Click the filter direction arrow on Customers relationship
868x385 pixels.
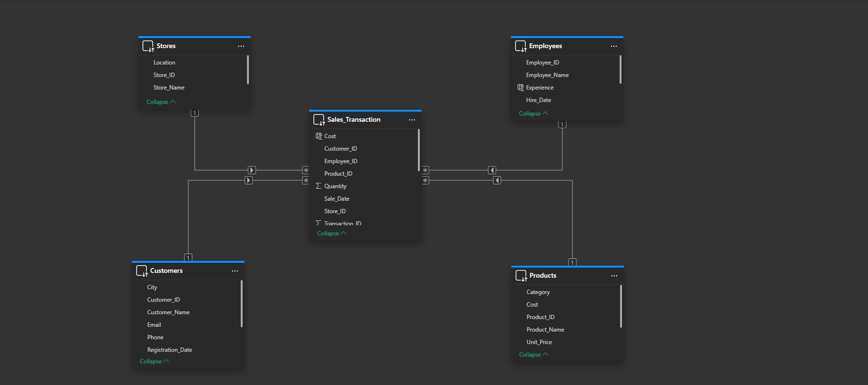point(249,180)
